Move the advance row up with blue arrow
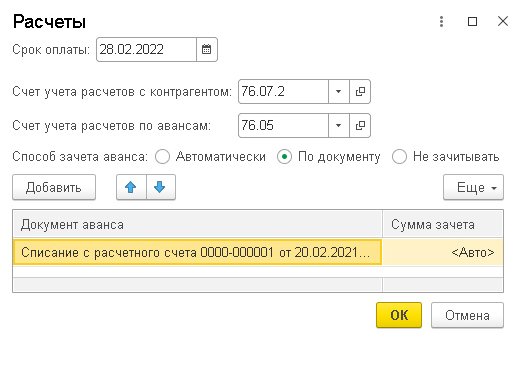 pos(131,187)
